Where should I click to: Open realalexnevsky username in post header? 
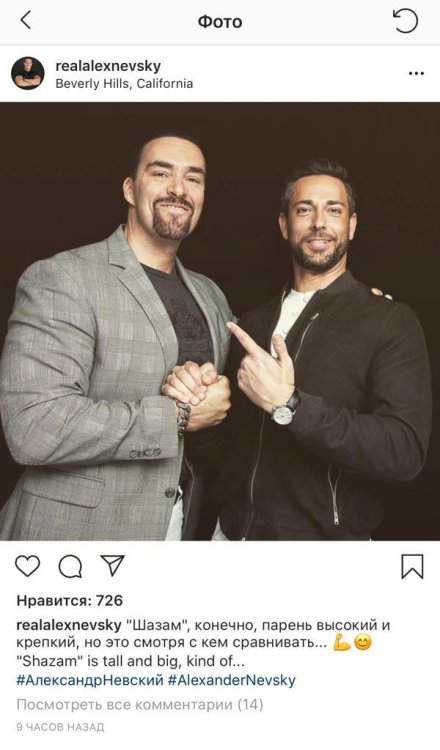[x=108, y=66]
